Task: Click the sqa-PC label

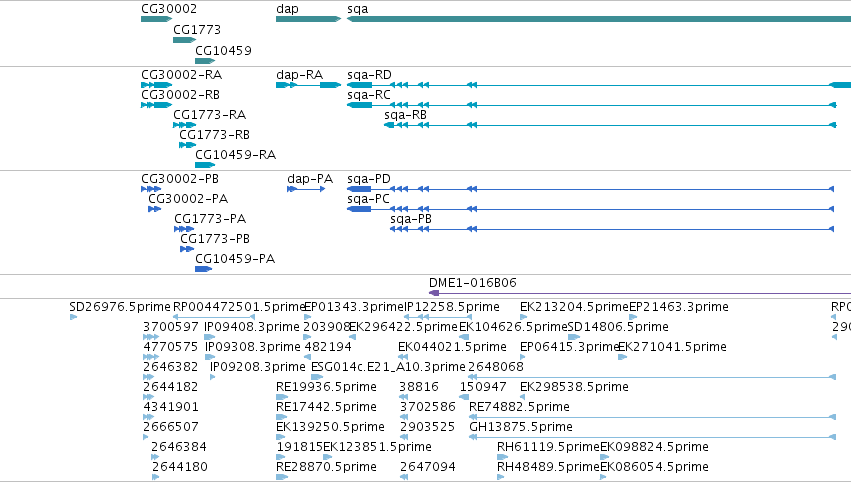Action: point(369,199)
